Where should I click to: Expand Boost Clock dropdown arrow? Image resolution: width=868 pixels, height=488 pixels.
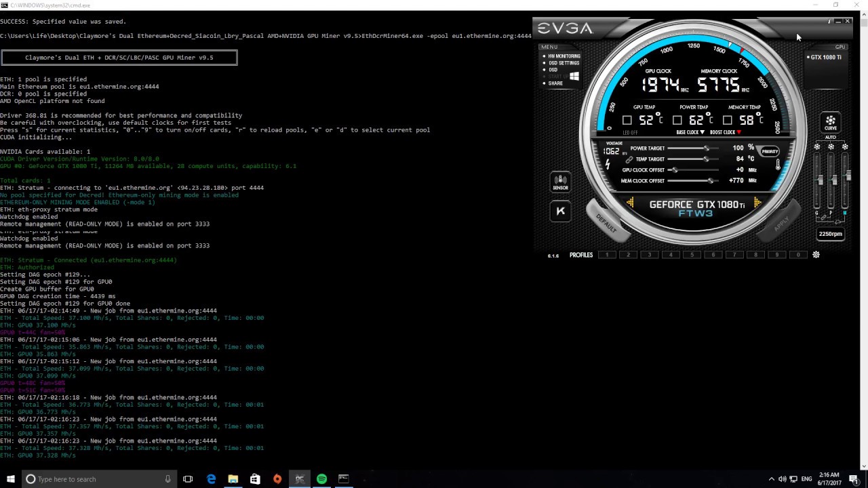point(738,132)
